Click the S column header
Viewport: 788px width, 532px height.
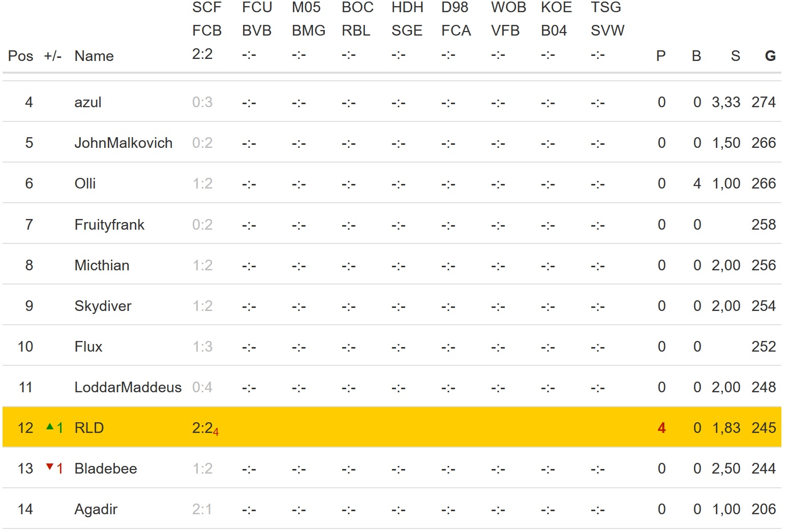[x=736, y=56]
